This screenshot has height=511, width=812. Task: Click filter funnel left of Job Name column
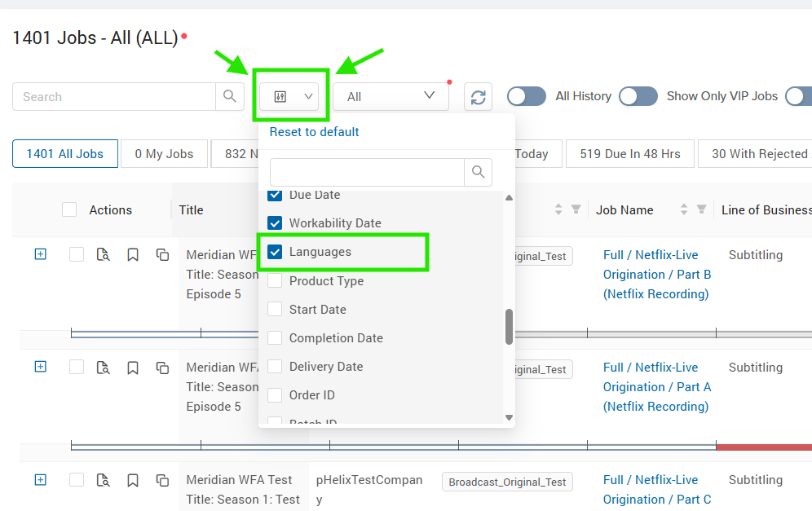click(576, 209)
